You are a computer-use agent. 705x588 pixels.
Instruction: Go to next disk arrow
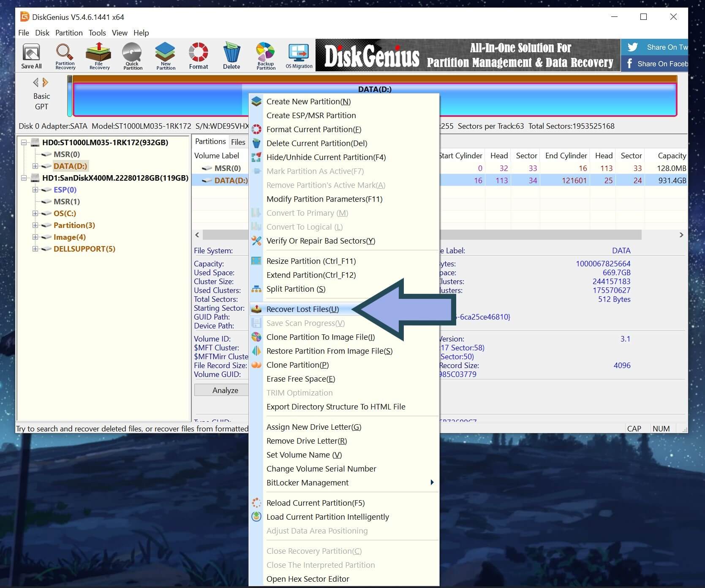tap(45, 82)
